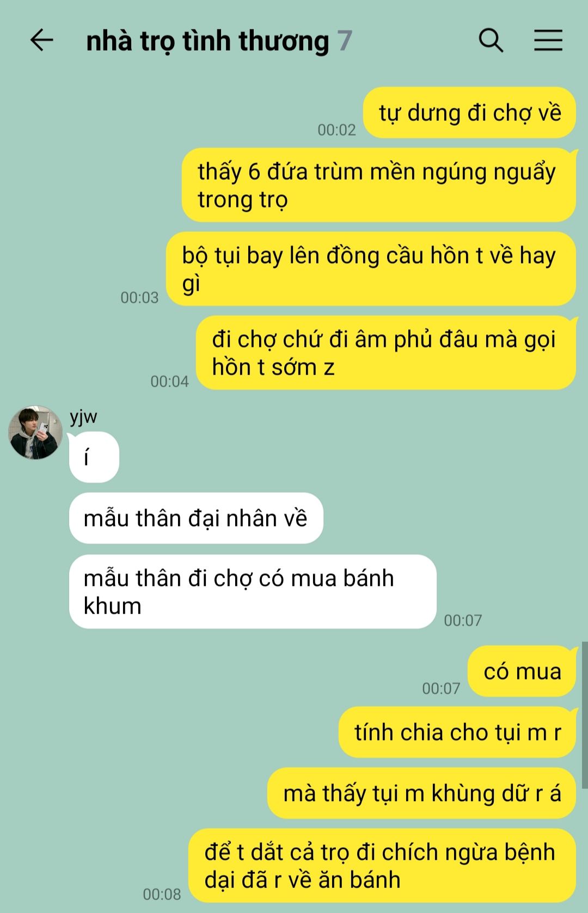Tap the member count 7
Image resolution: width=588 pixels, height=913 pixels.
(345, 41)
